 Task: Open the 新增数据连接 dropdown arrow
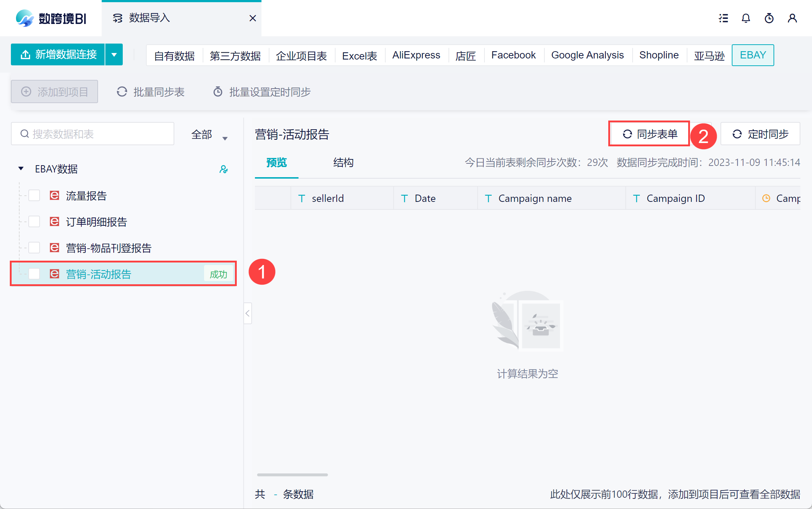coord(114,55)
